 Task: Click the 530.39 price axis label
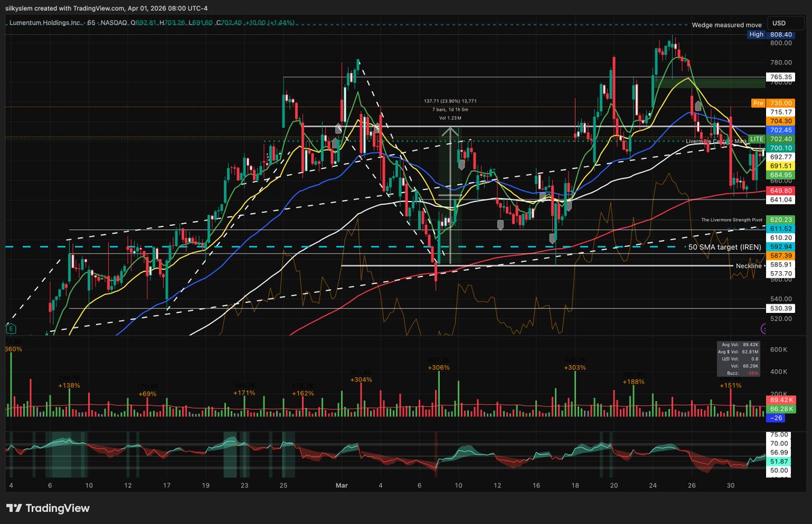[780, 308]
